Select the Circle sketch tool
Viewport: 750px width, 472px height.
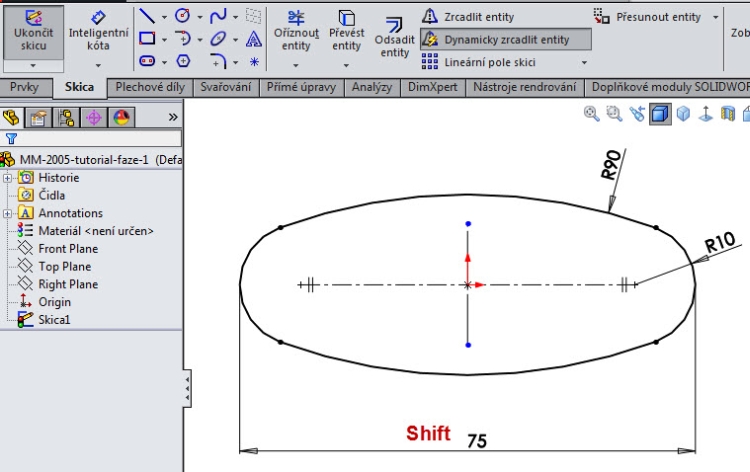tap(183, 16)
